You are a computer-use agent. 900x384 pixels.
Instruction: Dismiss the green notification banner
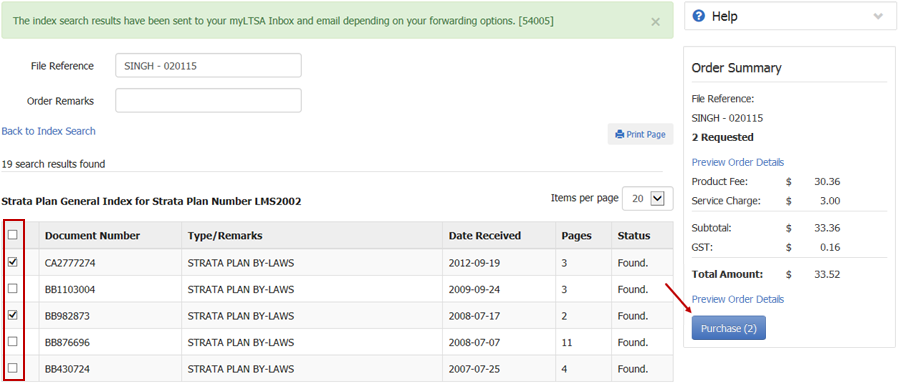pyautogui.click(x=655, y=22)
